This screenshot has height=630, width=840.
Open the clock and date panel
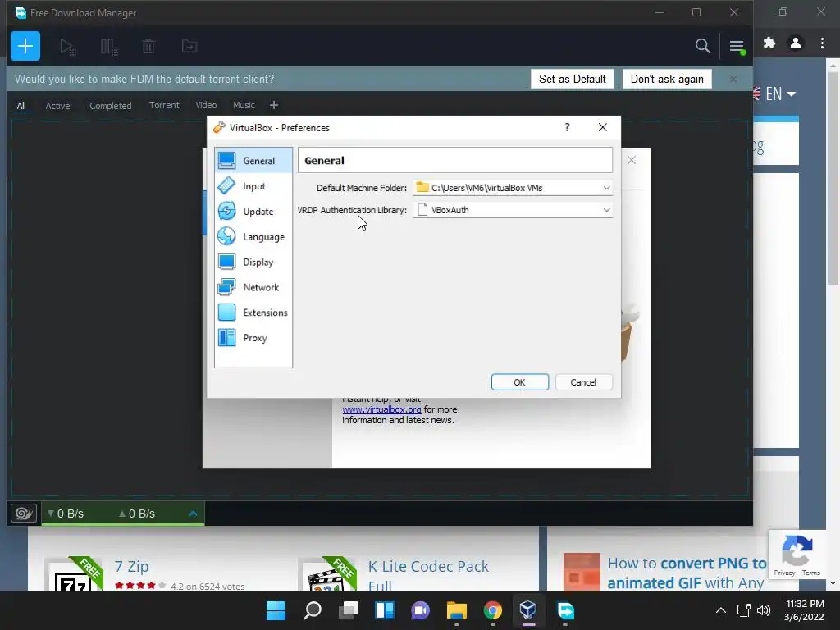804,610
